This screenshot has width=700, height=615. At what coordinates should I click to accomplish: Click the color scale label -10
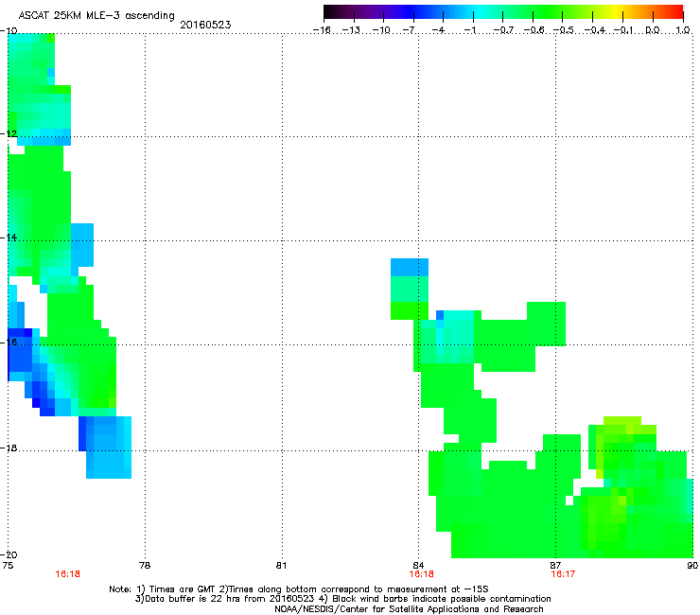coord(381,30)
